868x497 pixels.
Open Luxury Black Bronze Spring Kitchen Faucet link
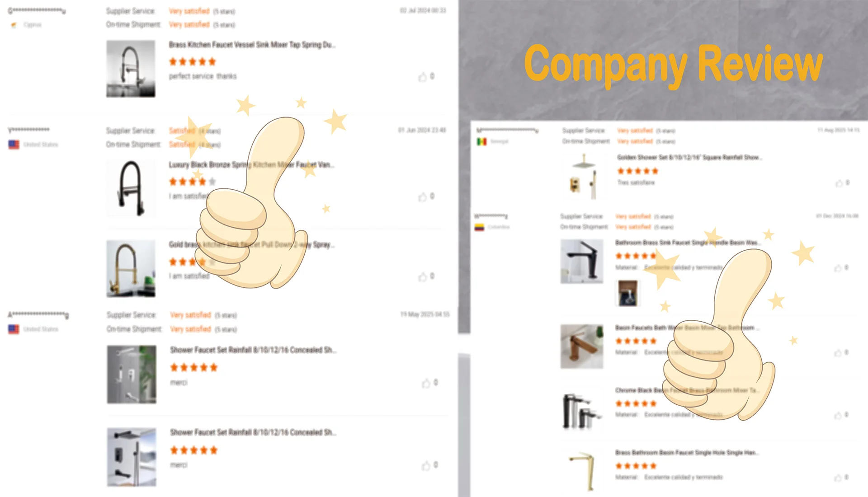tap(251, 165)
